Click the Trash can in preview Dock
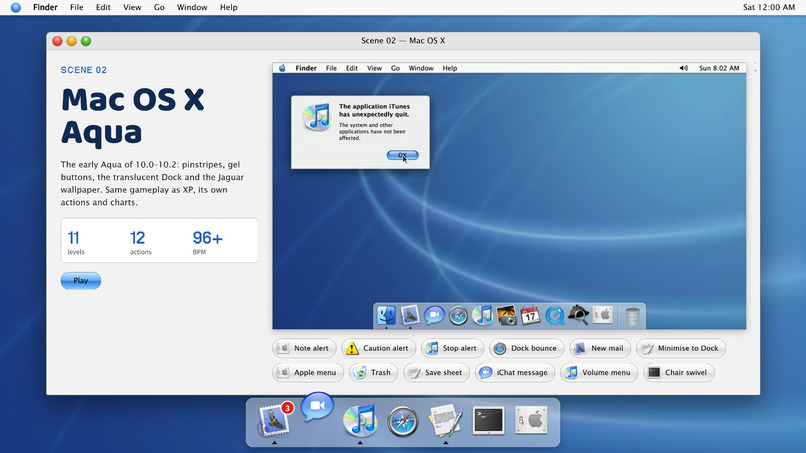806x453 pixels. click(x=632, y=316)
